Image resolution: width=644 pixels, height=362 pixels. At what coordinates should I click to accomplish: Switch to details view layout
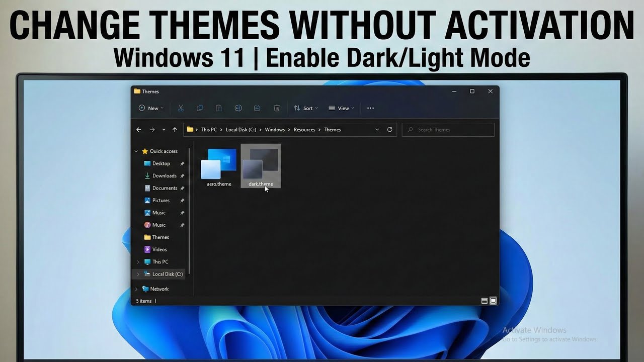485,301
